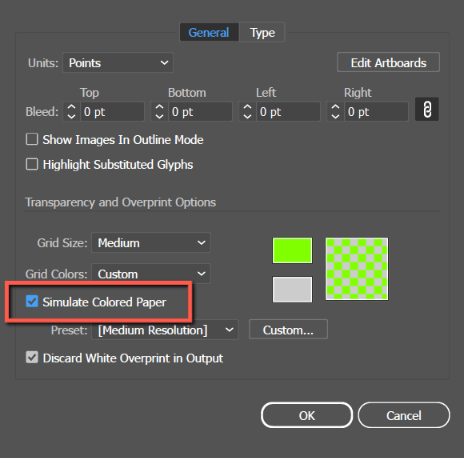Click the Top bleed stepper arrows

pos(71,112)
